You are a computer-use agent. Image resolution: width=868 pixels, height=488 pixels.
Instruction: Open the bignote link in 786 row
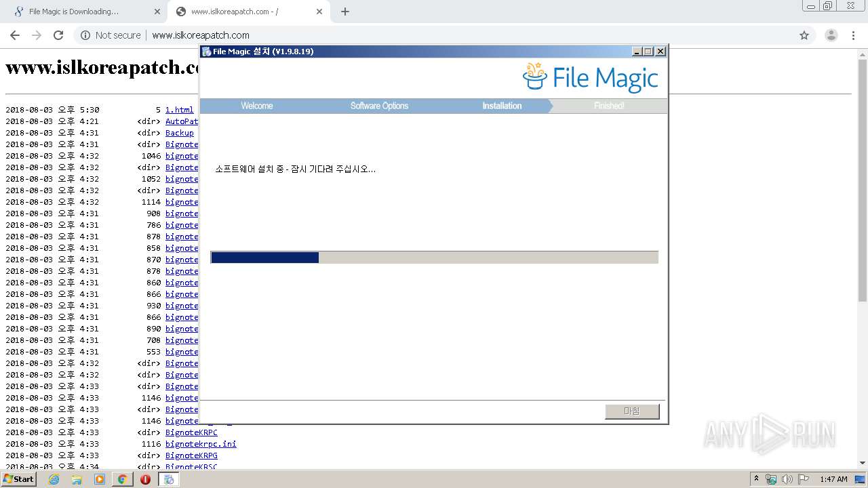tap(182, 225)
